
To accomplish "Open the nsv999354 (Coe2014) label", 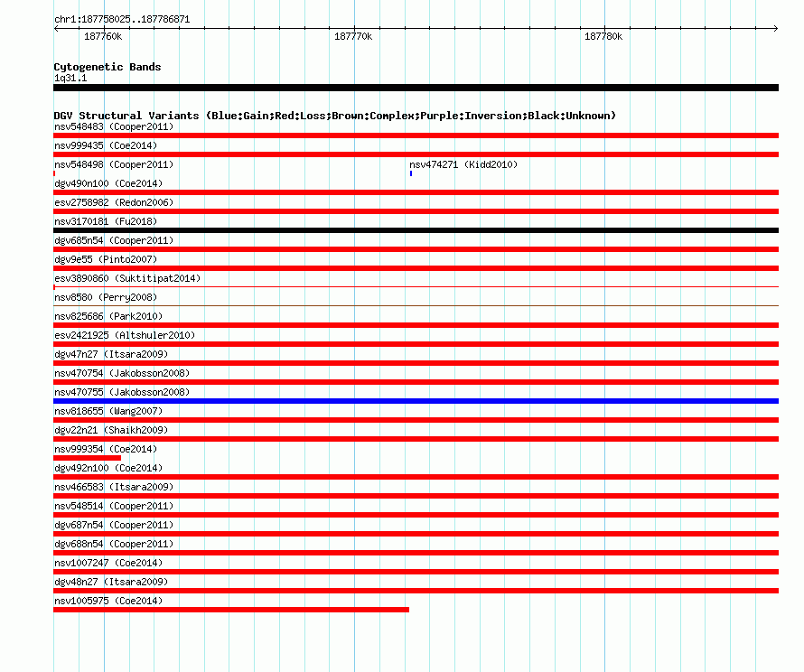I will [106, 449].
